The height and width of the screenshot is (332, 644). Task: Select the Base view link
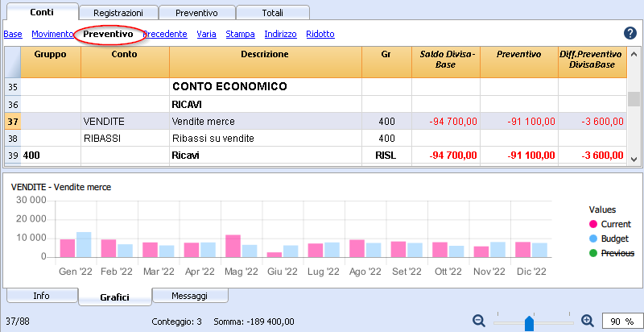tap(13, 34)
